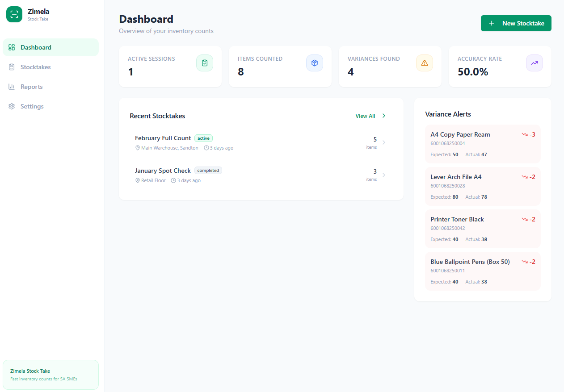Click the Lever Arch File A4 alert
The image size is (564, 392).
[483, 186]
